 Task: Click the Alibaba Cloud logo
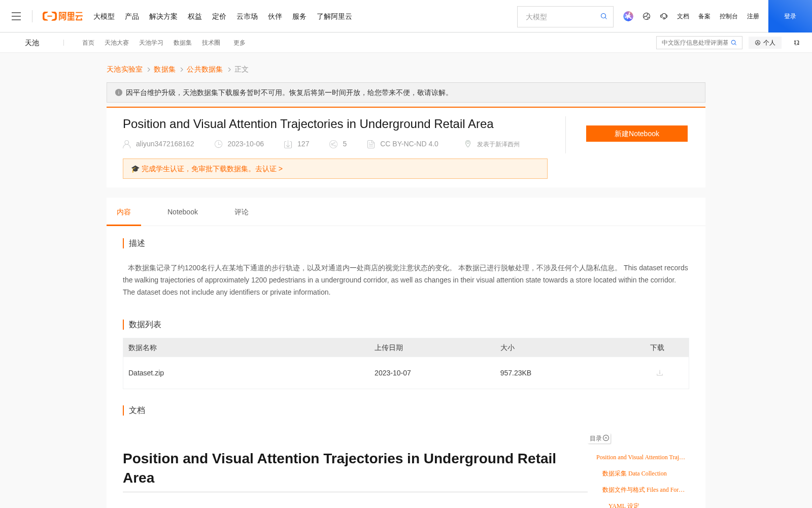click(62, 16)
